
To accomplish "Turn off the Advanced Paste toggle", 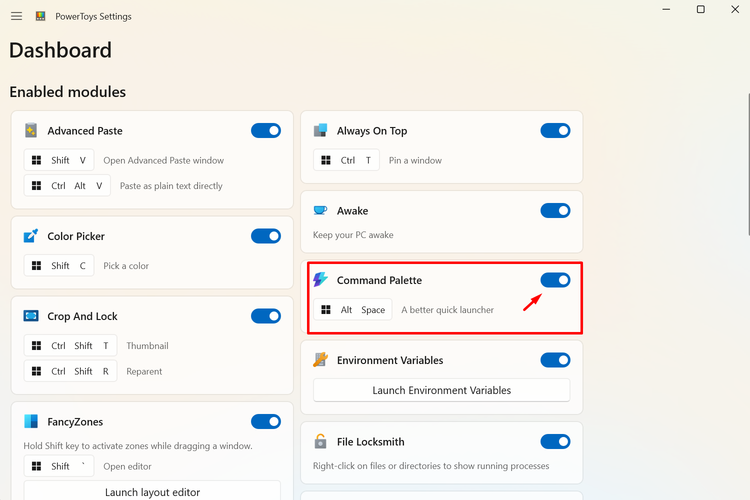I will [x=265, y=131].
